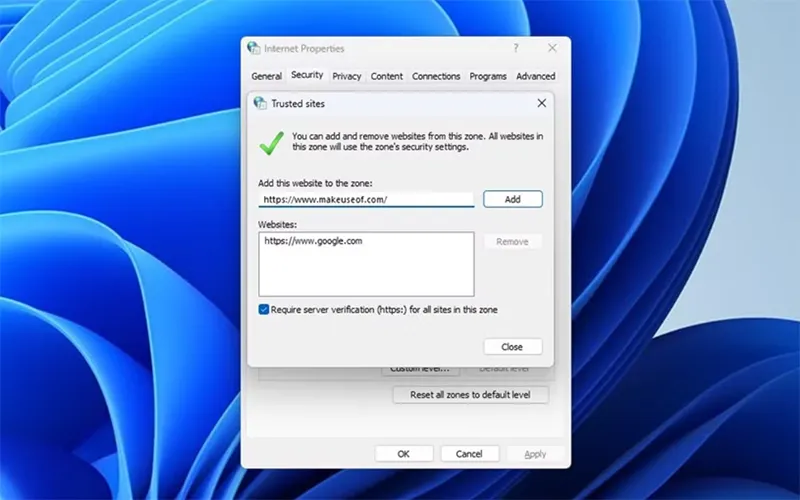Click the 'Websites:' label
The width and height of the screenshot is (800, 500).
277,224
